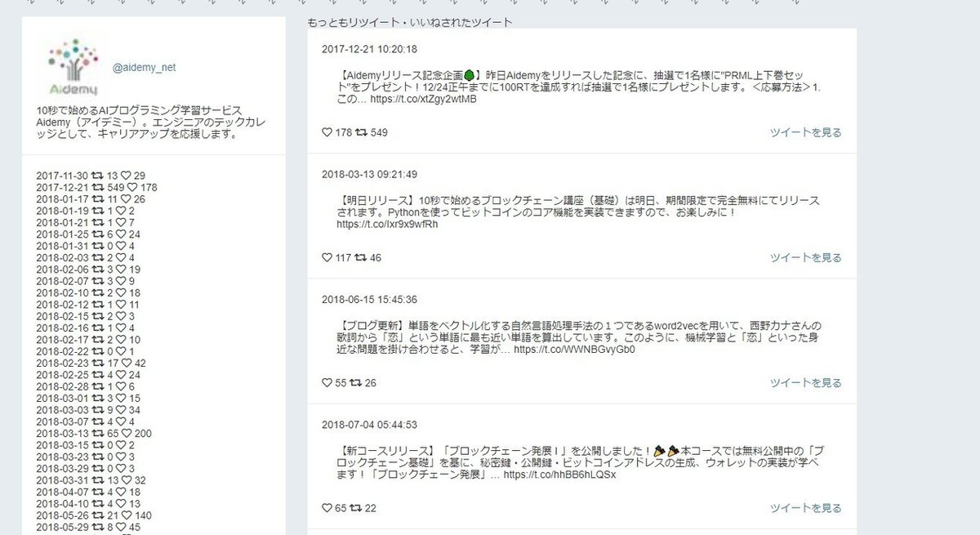Click the heart icon in the 2017-11-30 list row
Screen dimensions: 980x535
click(x=127, y=176)
